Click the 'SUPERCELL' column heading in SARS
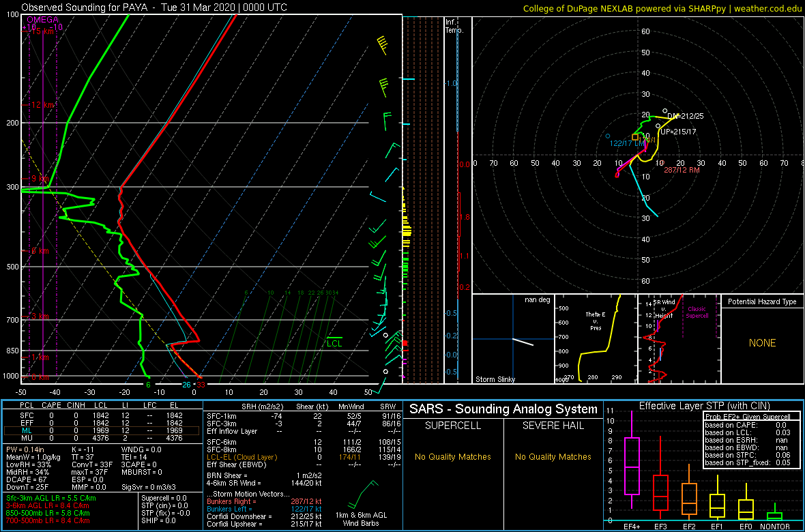This screenshot has height=532, width=805. 453,427
